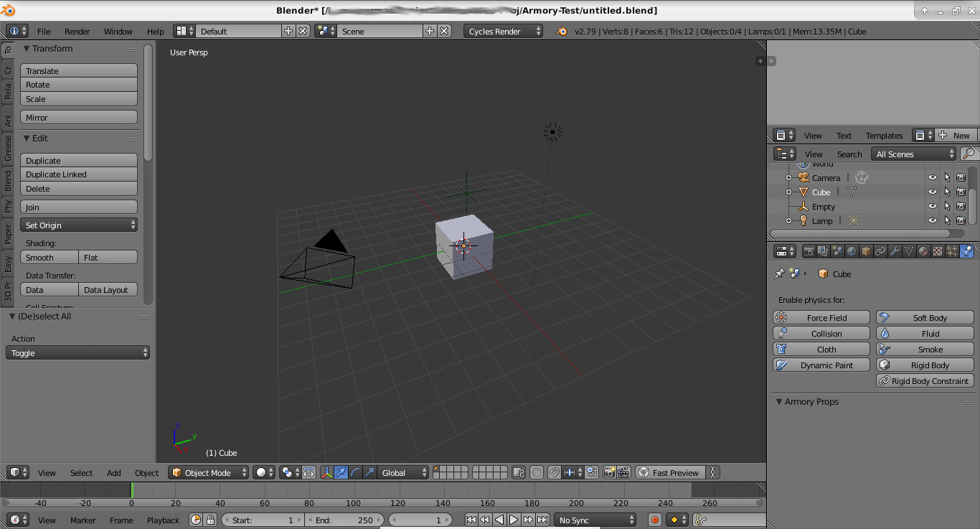The width and height of the screenshot is (980, 529).
Task: Select the Particles properties tab
Action: tap(951, 251)
